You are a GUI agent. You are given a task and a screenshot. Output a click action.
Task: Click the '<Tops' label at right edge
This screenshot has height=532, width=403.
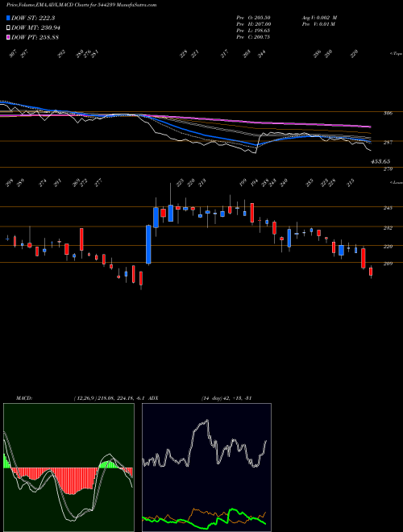[396, 54]
